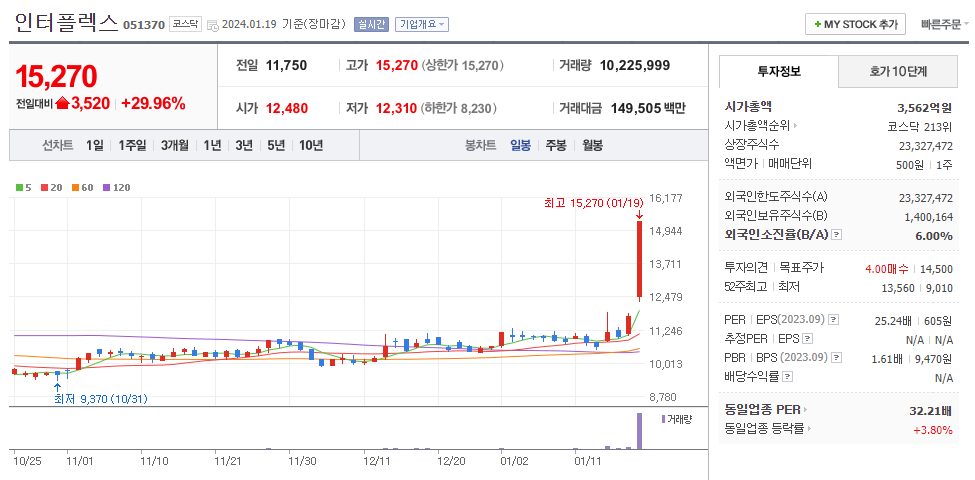This screenshot has width=975, height=480.
Task: Add stock via MY STOCK 추가 button
Action: pos(856,25)
